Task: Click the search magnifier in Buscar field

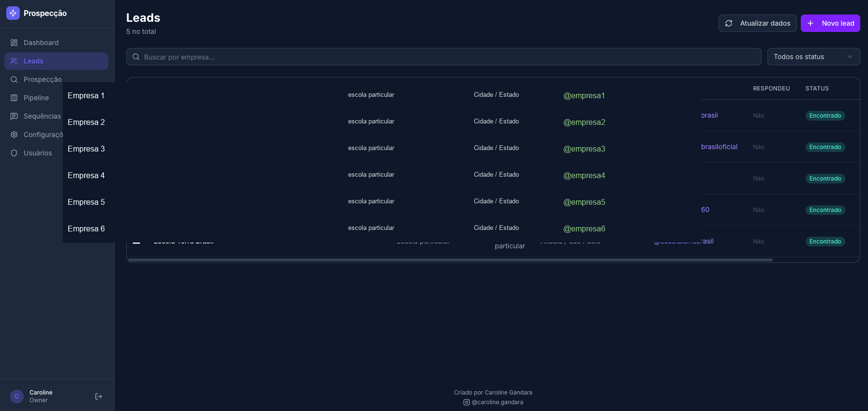Action: pyautogui.click(x=136, y=57)
